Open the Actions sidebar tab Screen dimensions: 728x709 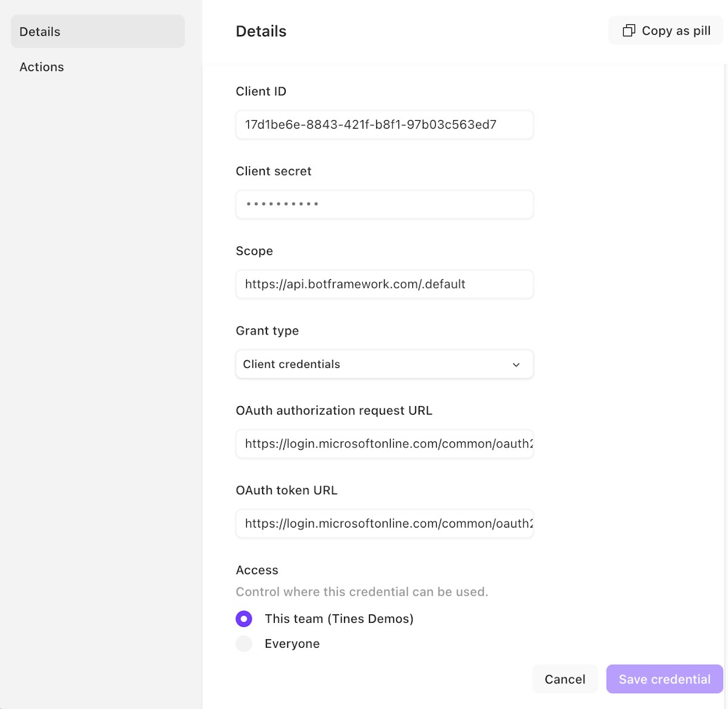pyautogui.click(x=42, y=67)
